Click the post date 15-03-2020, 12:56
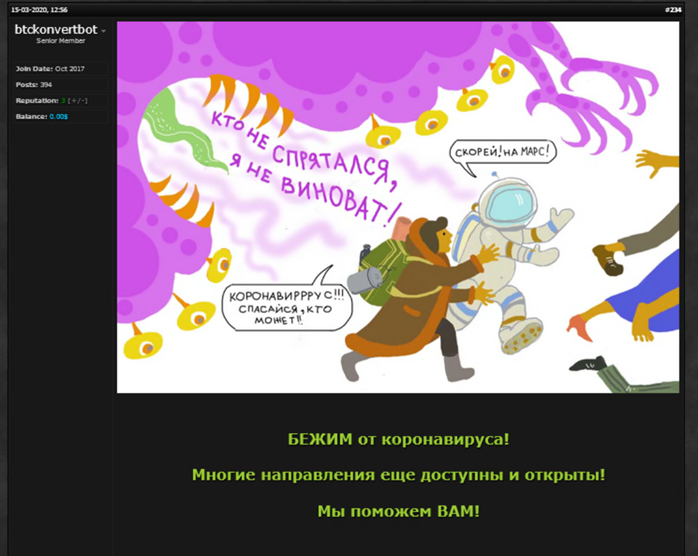 (x=39, y=10)
